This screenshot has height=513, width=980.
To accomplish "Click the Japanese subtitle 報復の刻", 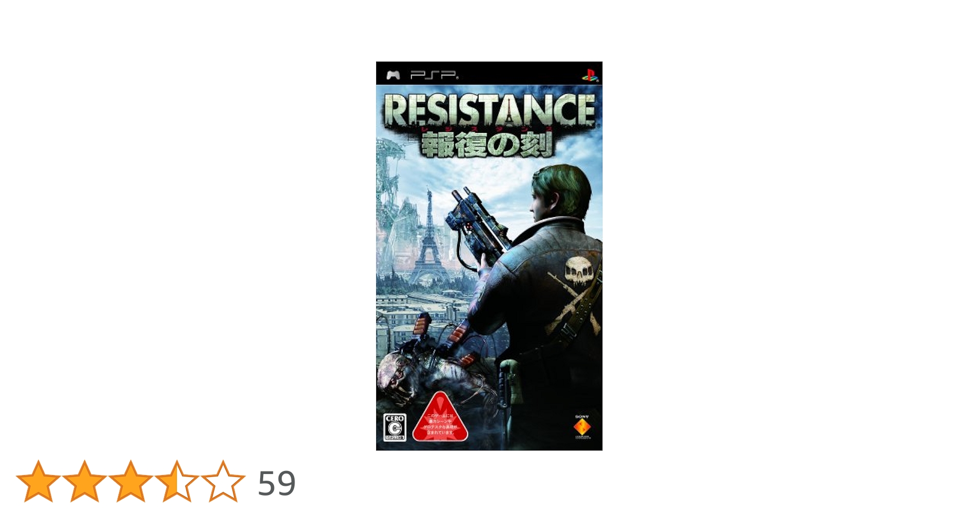I will coord(486,145).
